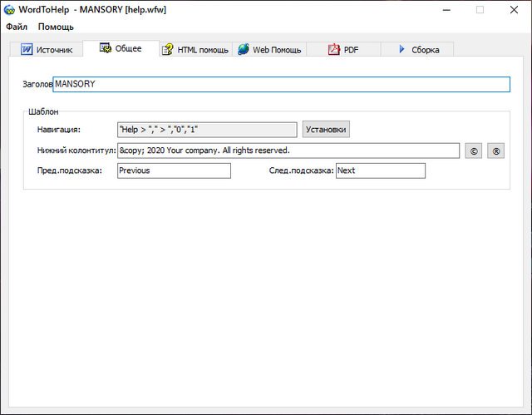Click the red PDF icon on its tab
This screenshot has width=532, height=415.
333,49
